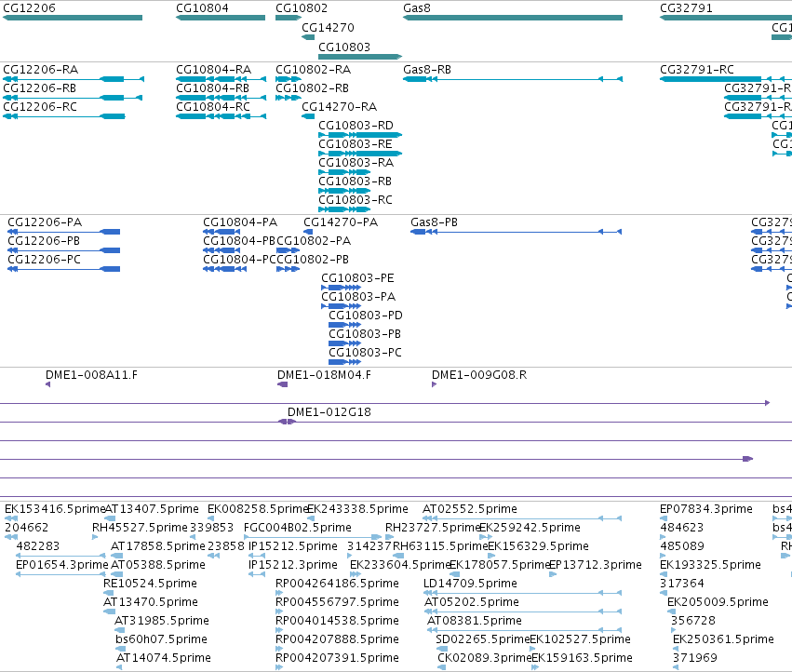Select EST RH23727.5prime
Screen dimensions: 792x672
point(388,537)
